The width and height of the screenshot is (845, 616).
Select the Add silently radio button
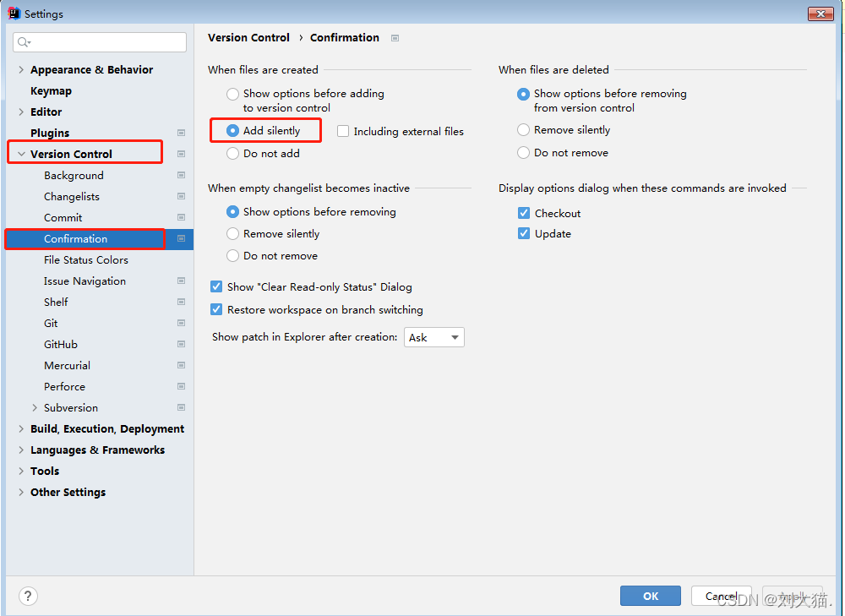233,130
